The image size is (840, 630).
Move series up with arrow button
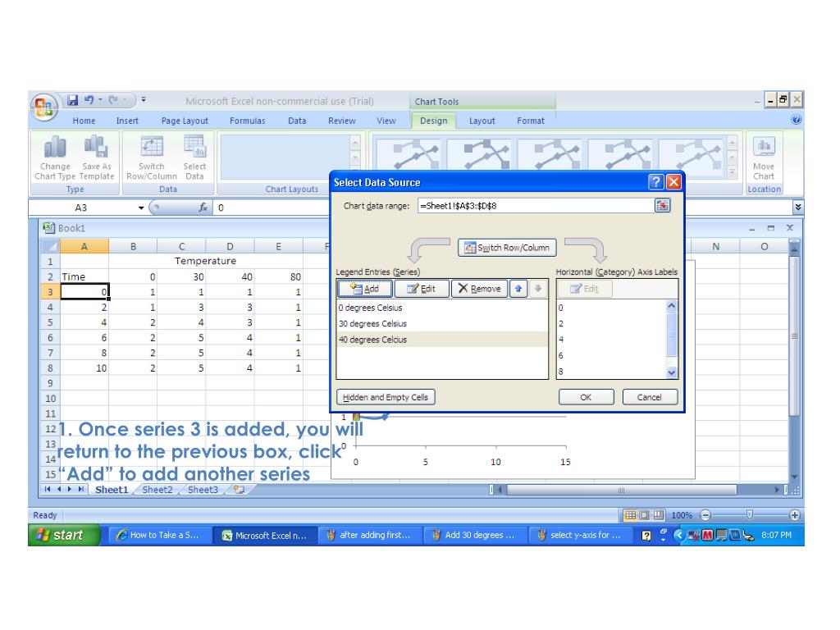click(518, 289)
